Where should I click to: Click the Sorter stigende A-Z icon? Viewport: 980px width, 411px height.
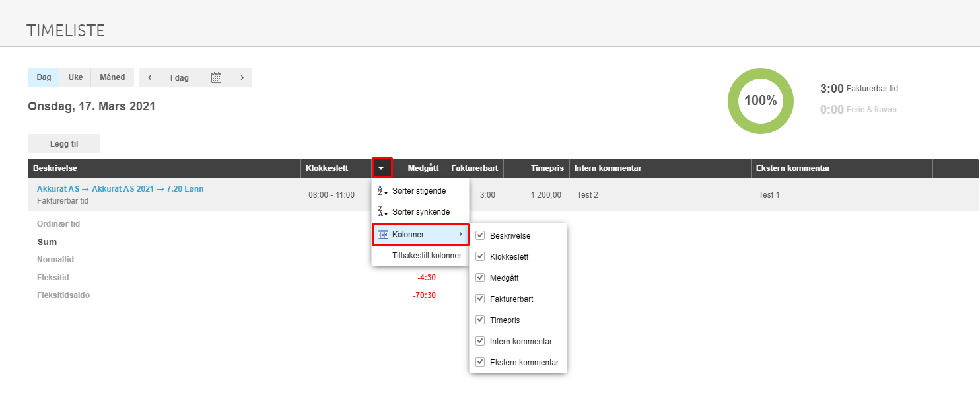pos(382,190)
